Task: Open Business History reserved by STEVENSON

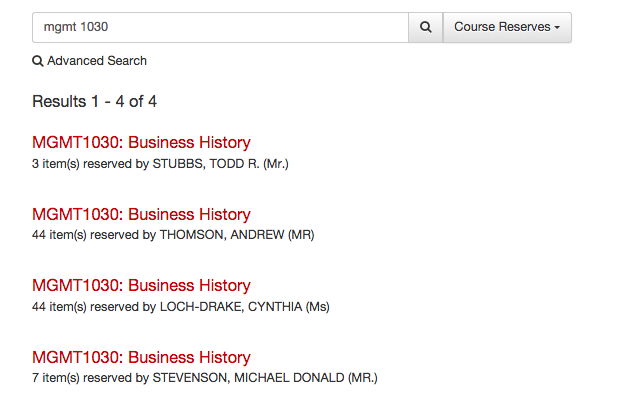Action: (x=141, y=357)
